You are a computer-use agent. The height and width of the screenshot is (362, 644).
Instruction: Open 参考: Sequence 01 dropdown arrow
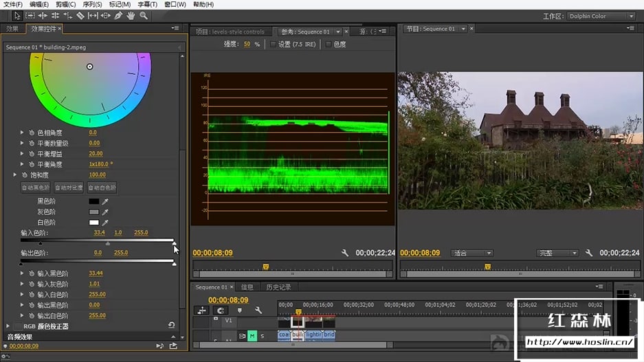(x=338, y=32)
